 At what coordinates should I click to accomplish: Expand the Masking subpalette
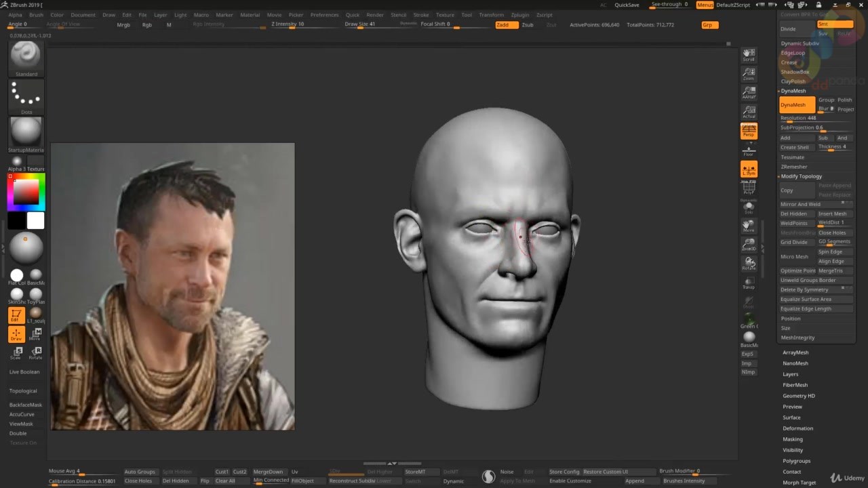click(793, 439)
